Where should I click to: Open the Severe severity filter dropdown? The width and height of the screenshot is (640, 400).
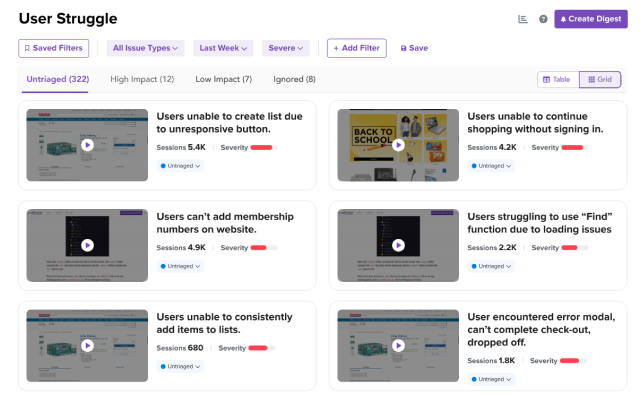coord(286,48)
